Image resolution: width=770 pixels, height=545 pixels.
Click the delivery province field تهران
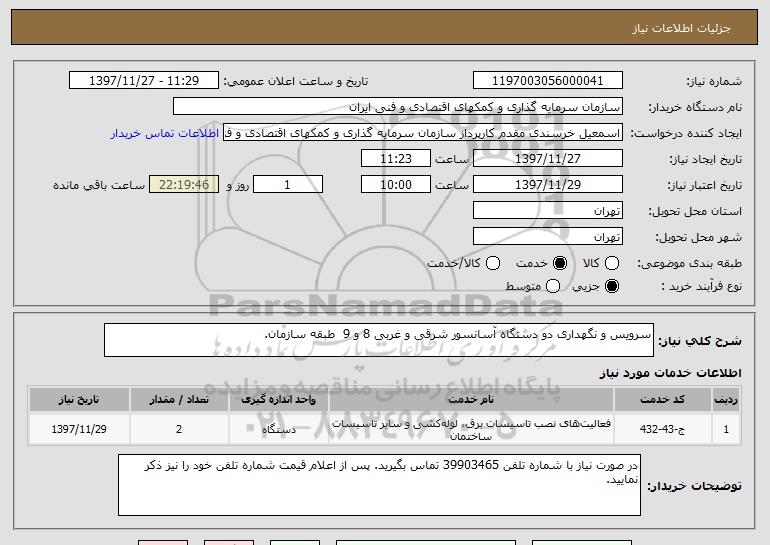[548, 211]
